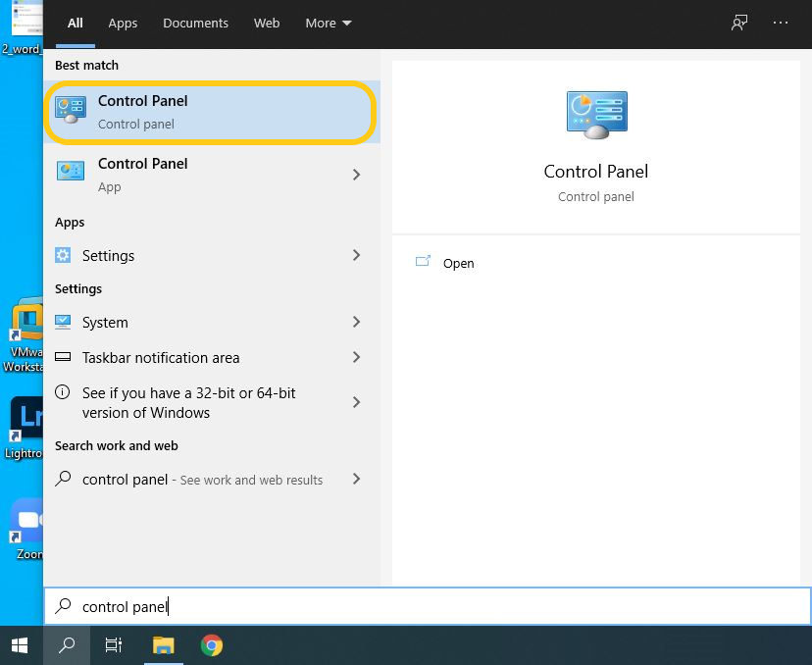Expand the web search result arrow

pyautogui.click(x=356, y=479)
